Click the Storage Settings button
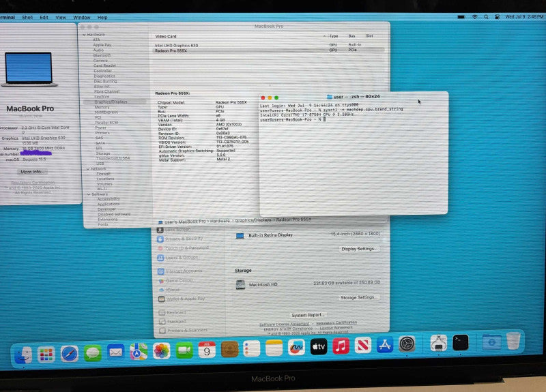The image size is (546, 392). [x=358, y=297]
